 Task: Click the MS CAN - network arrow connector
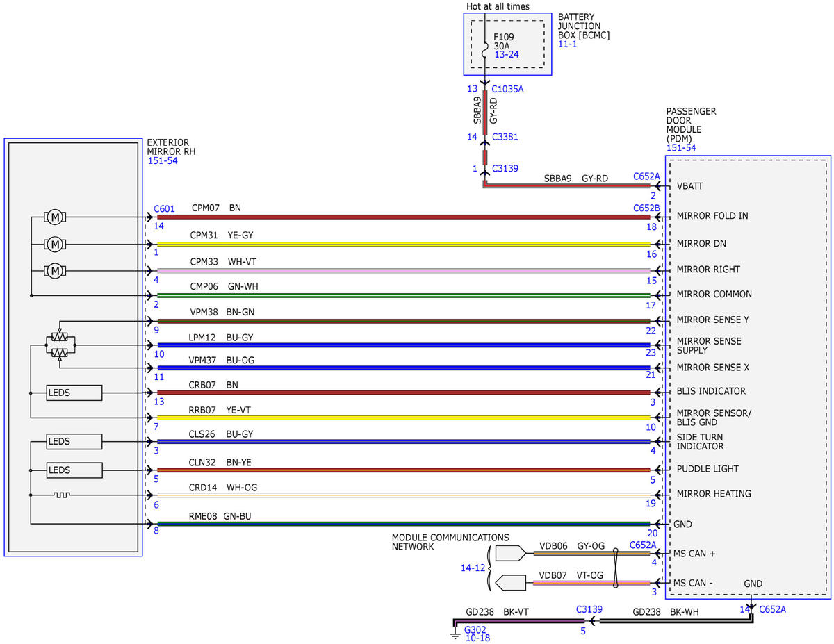(x=511, y=582)
